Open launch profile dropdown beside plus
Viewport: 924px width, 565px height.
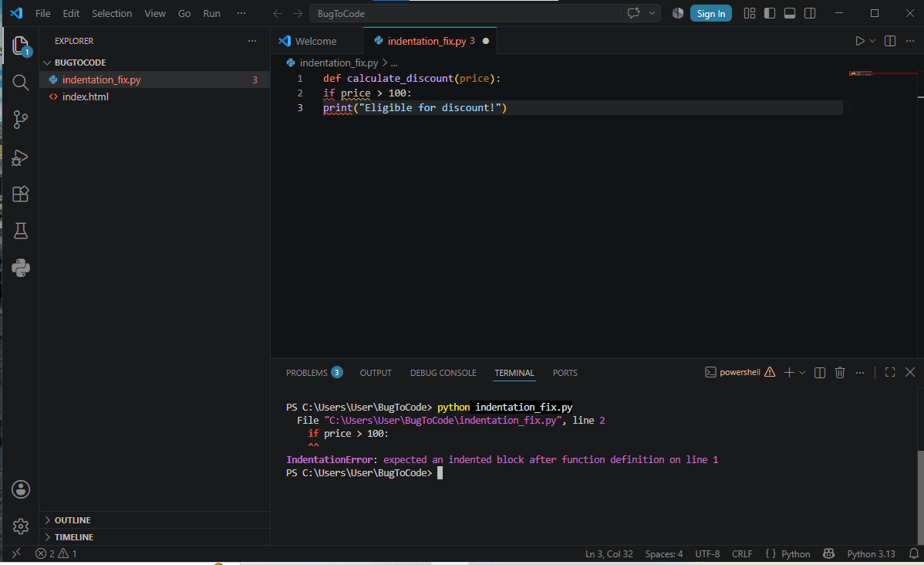[802, 373]
